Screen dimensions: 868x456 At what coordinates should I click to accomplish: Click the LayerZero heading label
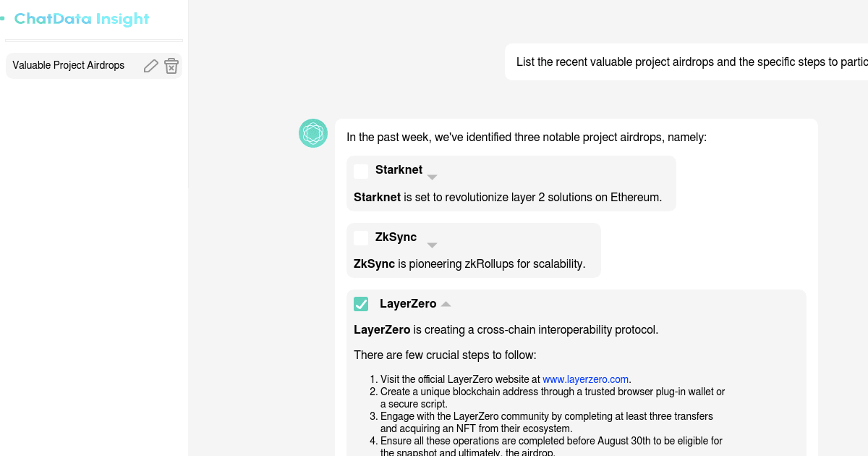pyautogui.click(x=408, y=303)
